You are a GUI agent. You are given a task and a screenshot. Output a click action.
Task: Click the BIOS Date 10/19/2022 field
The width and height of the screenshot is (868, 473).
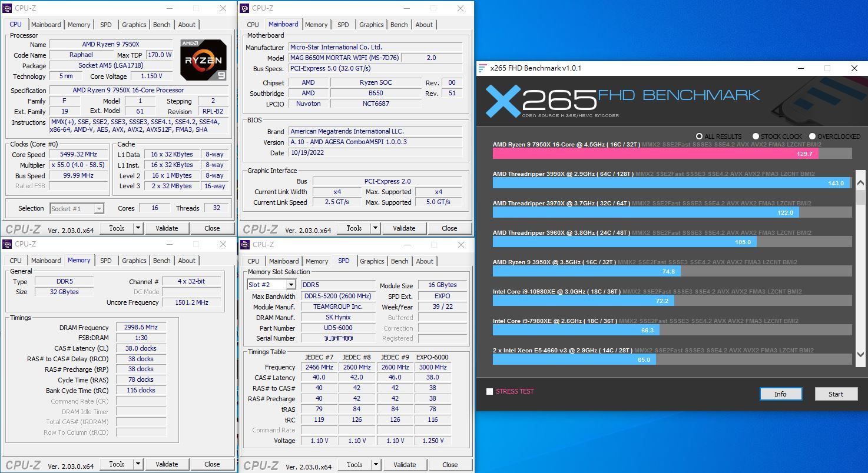(375, 153)
